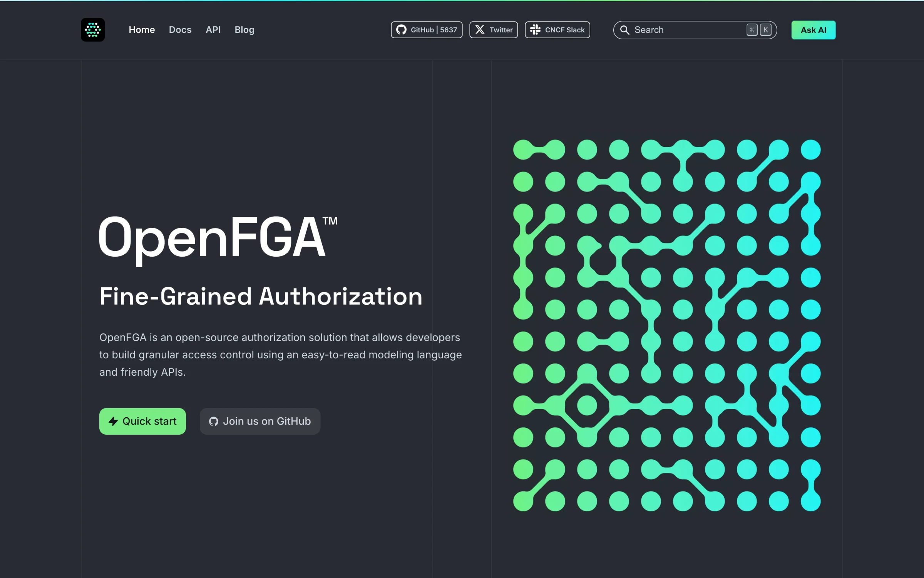Image resolution: width=924 pixels, height=578 pixels.
Task: Click the command key shortcut badge
Action: pos(752,30)
